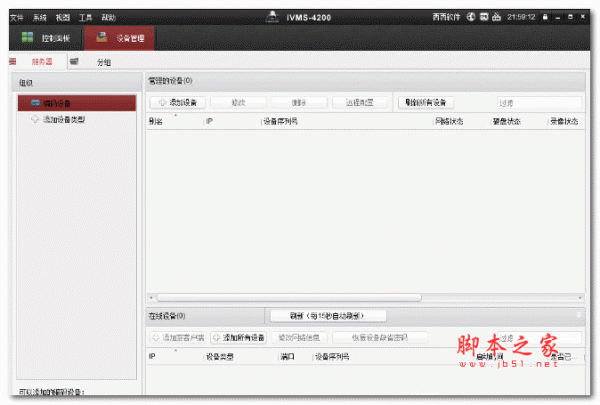Click the alarm icon next to clock
Screen dimensions: 600x405
[496, 17]
